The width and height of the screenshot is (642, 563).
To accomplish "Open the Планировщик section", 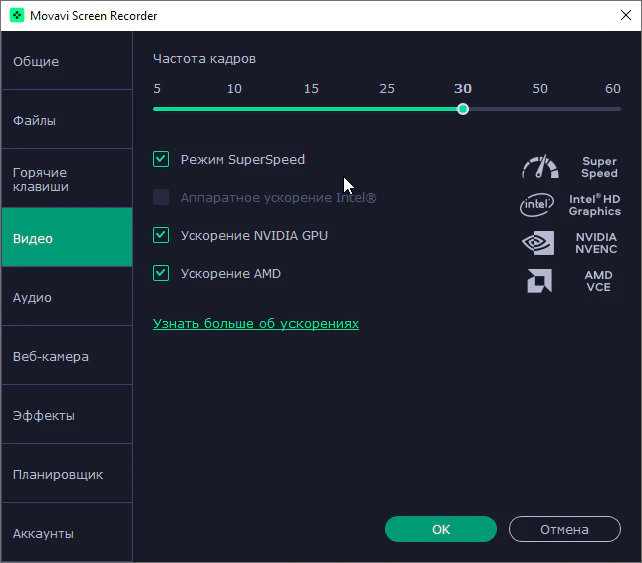I will point(67,474).
